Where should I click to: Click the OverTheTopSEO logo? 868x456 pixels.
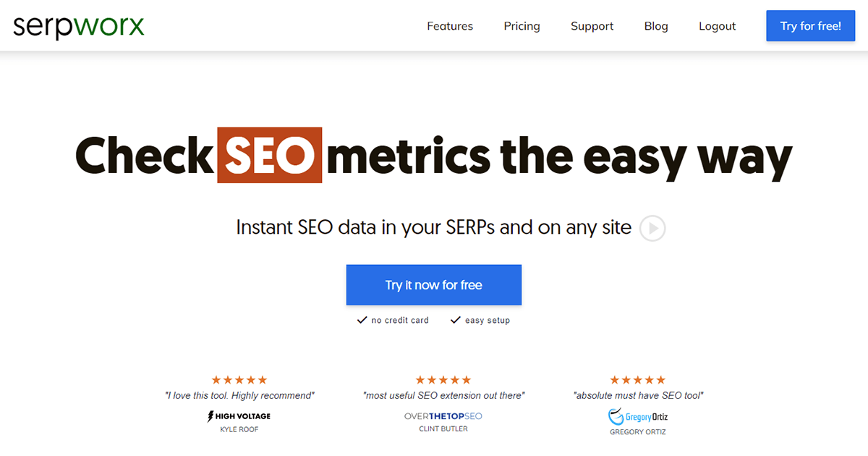[x=443, y=416]
